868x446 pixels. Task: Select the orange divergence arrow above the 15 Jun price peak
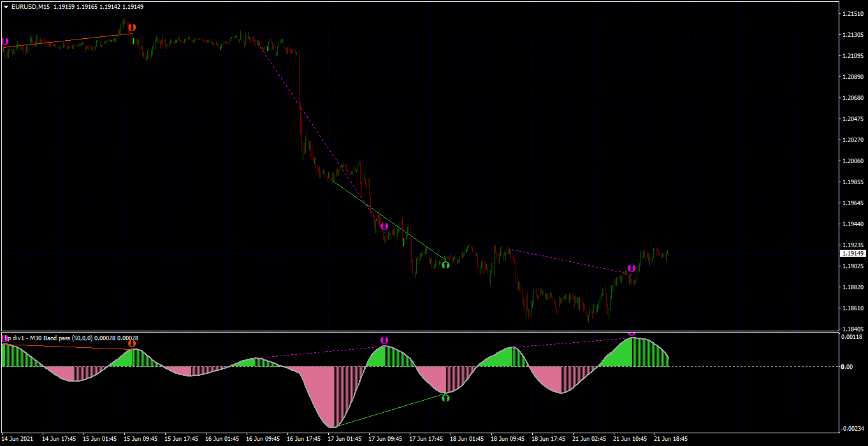click(x=132, y=27)
